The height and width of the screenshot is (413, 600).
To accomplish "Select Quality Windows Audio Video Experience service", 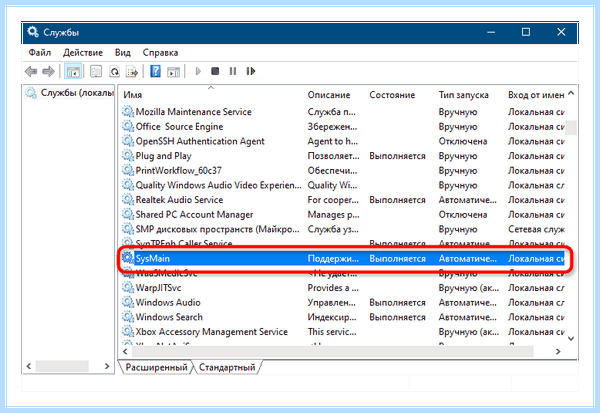I will click(x=343, y=185).
